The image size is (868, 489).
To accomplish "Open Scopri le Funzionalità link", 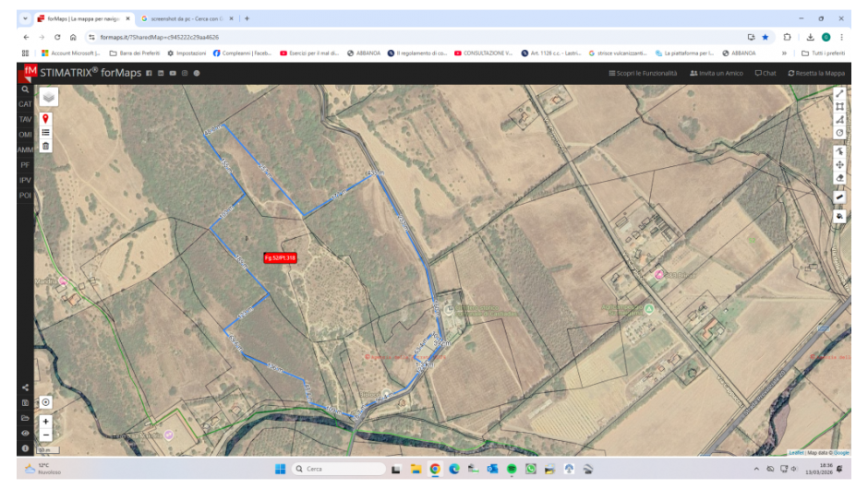I will pos(643,73).
